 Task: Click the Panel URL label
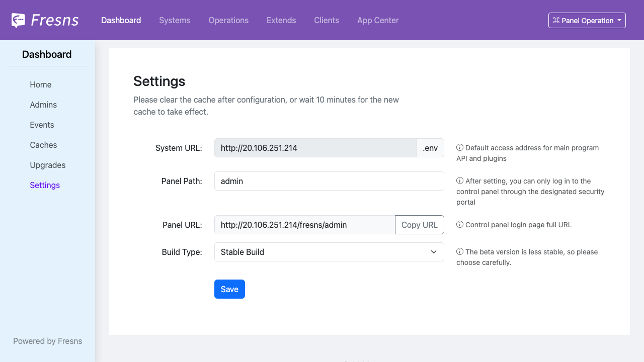(x=182, y=225)
